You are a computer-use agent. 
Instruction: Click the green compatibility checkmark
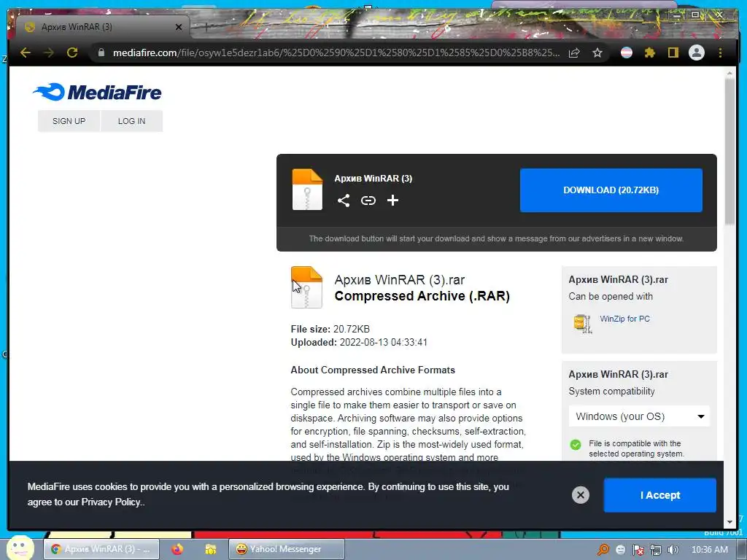pos(576,445)
